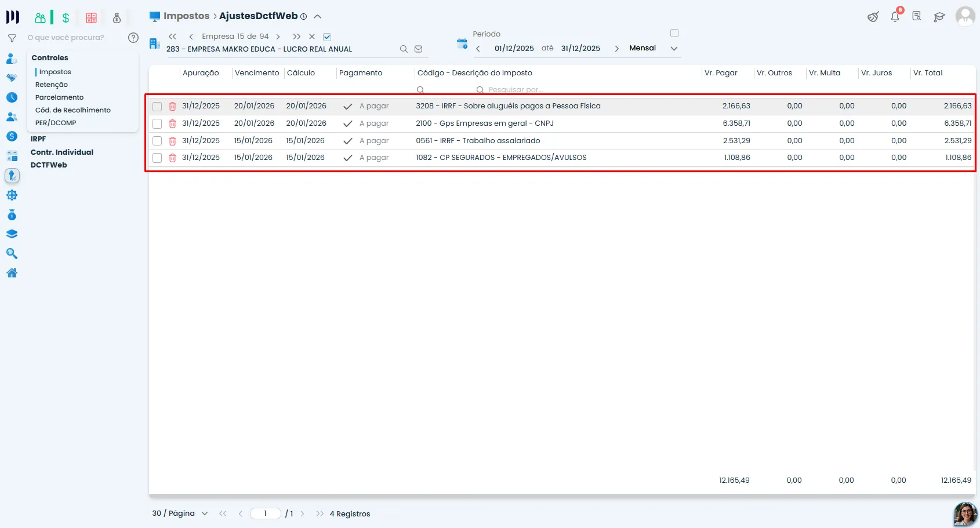Open the green people module icon
Image resolution: width=980 pixels, height=528 pixels.
pos(40,18)
